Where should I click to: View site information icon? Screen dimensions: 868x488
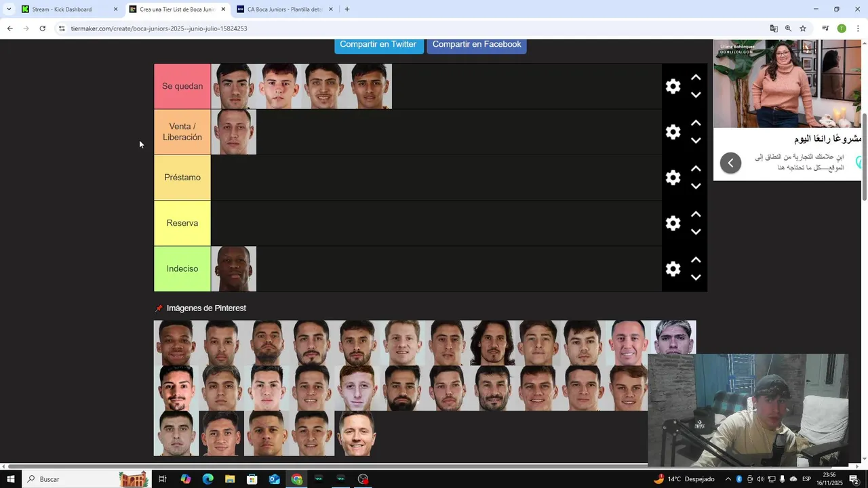click(x=62, y=28)
